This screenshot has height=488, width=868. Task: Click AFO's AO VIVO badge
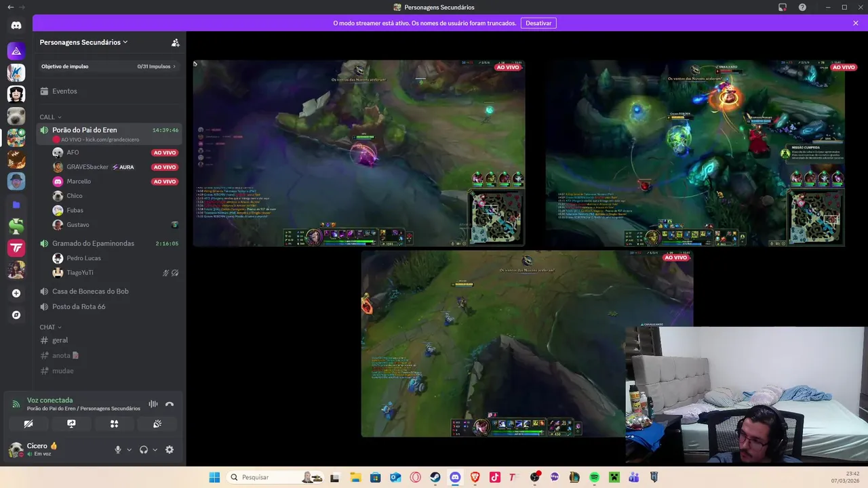165,153
